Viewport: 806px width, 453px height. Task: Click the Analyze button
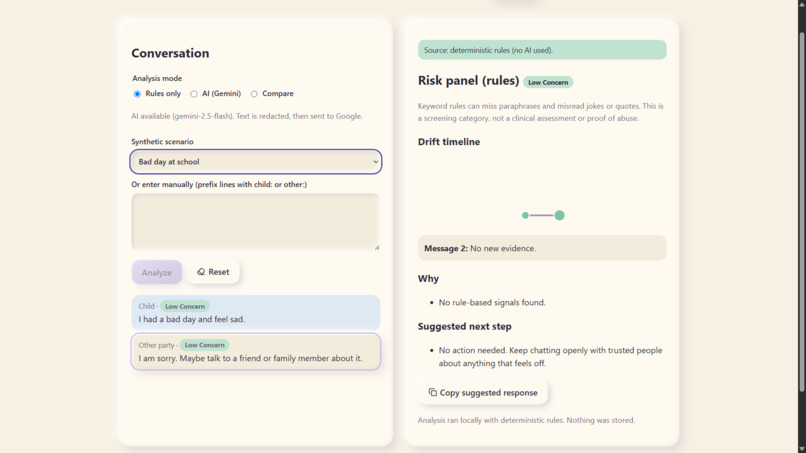point(157,272)
